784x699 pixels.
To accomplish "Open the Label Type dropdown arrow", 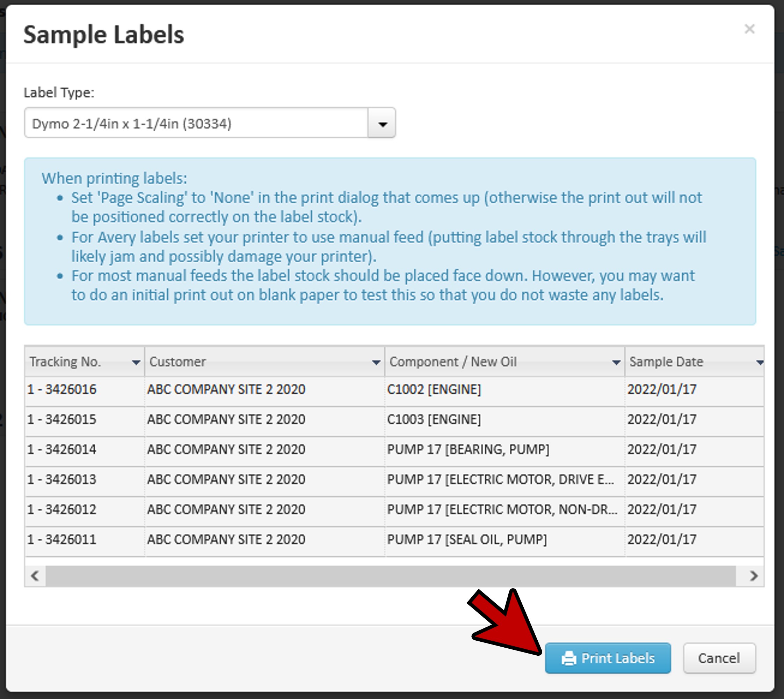I will click(382, 124).
